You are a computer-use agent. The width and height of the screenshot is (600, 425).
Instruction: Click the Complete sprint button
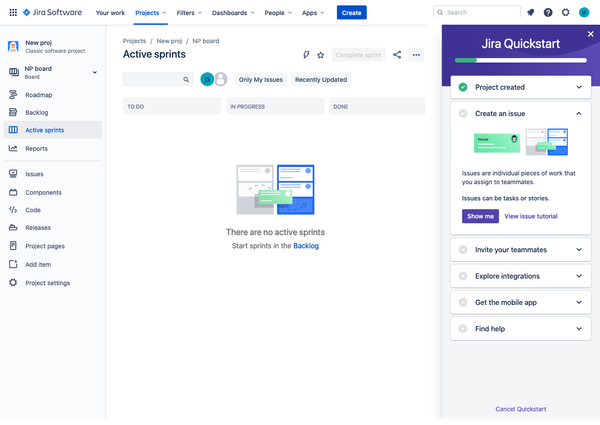pyautogui.click(x=359, y=55)
